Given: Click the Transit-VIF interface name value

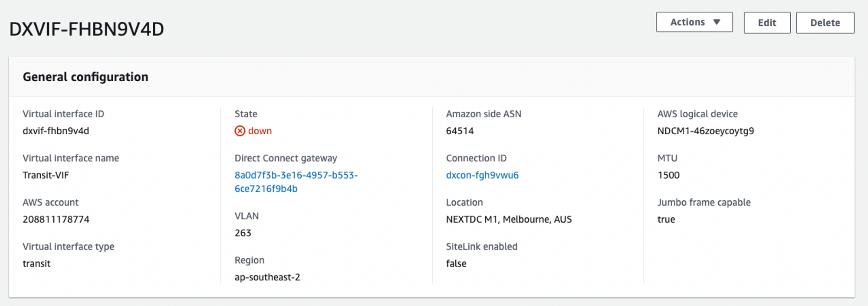Looking at the screenshot, I should [46, 175].
